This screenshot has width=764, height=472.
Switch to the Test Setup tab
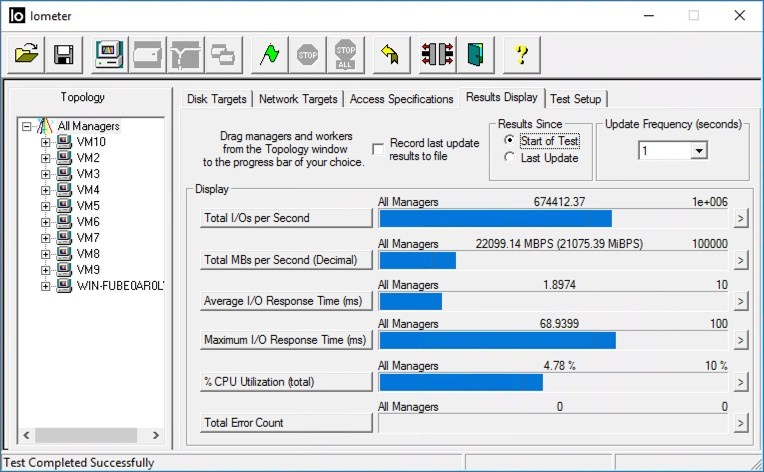575,99
